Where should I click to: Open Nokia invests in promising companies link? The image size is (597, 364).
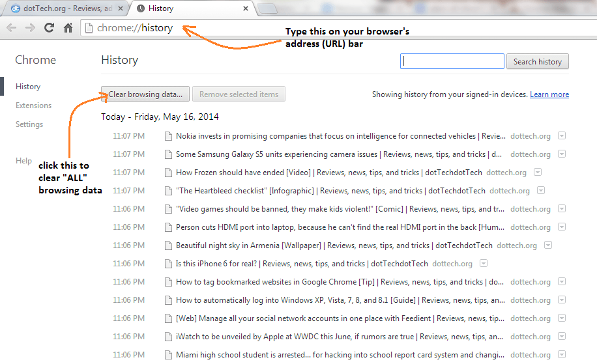click(x=341, y=136)
